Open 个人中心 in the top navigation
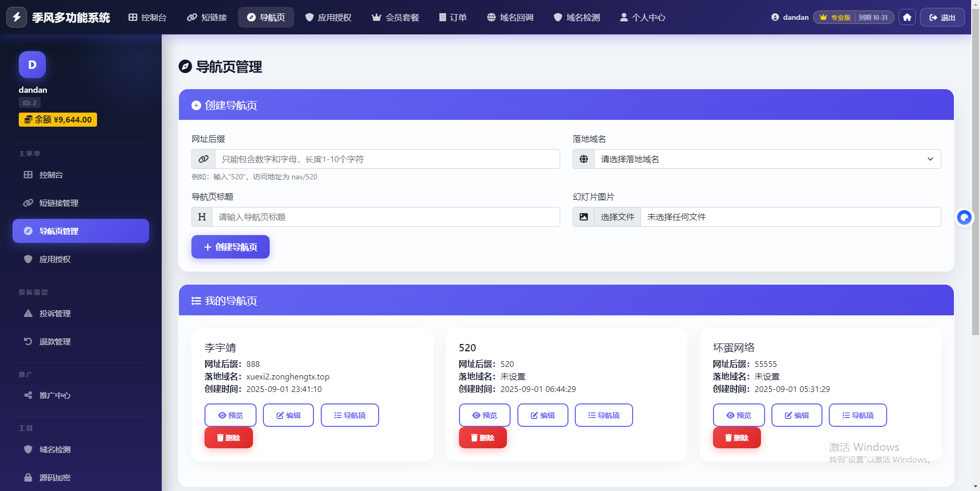Viewport: 980px width, 491px height. click(643, 17)
